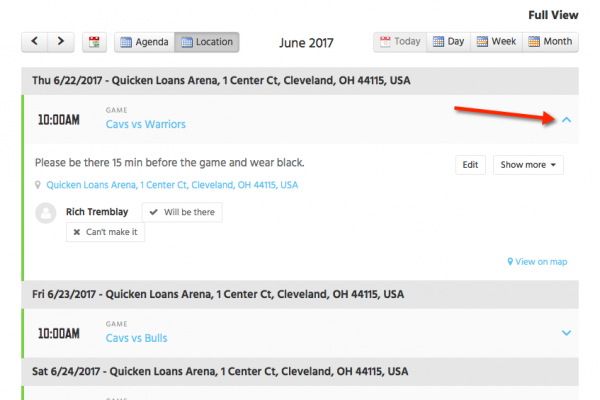
Task: Open the pin icon beside View on map
Action: click(510, 262)
